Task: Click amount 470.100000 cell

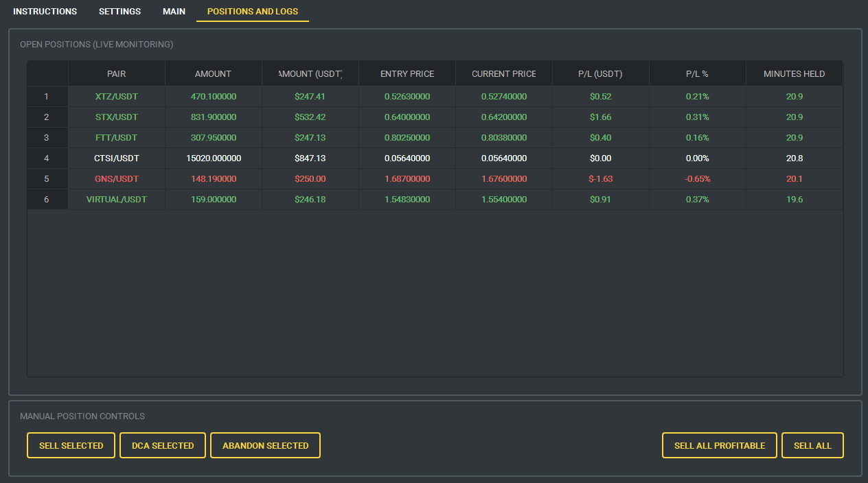Action: tap(214, 97)
